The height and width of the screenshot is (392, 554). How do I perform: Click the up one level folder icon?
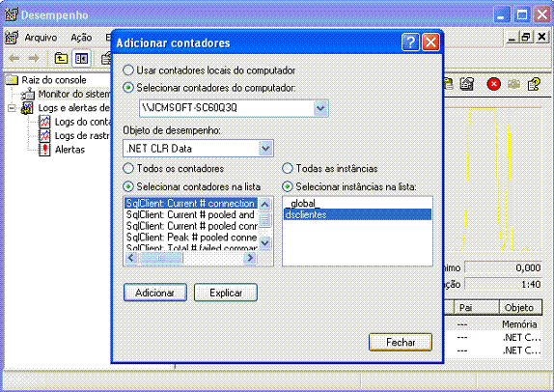pos(61,58)
